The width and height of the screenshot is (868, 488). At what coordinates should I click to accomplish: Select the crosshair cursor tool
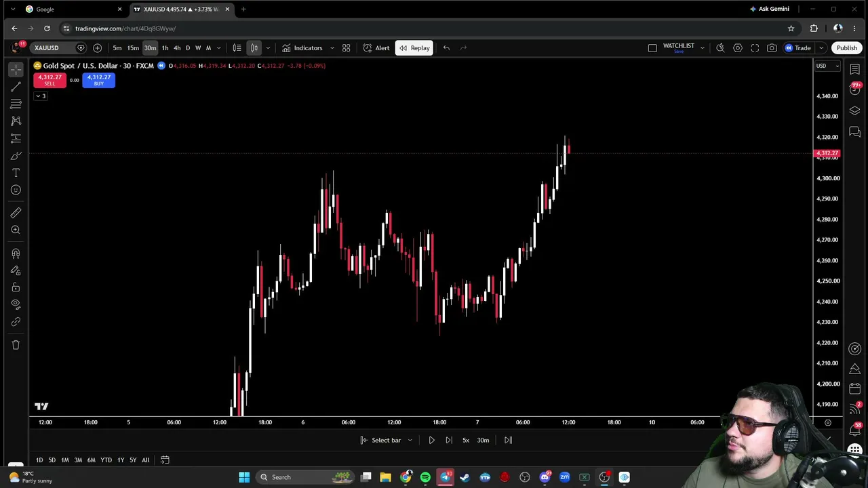(16, 69)
